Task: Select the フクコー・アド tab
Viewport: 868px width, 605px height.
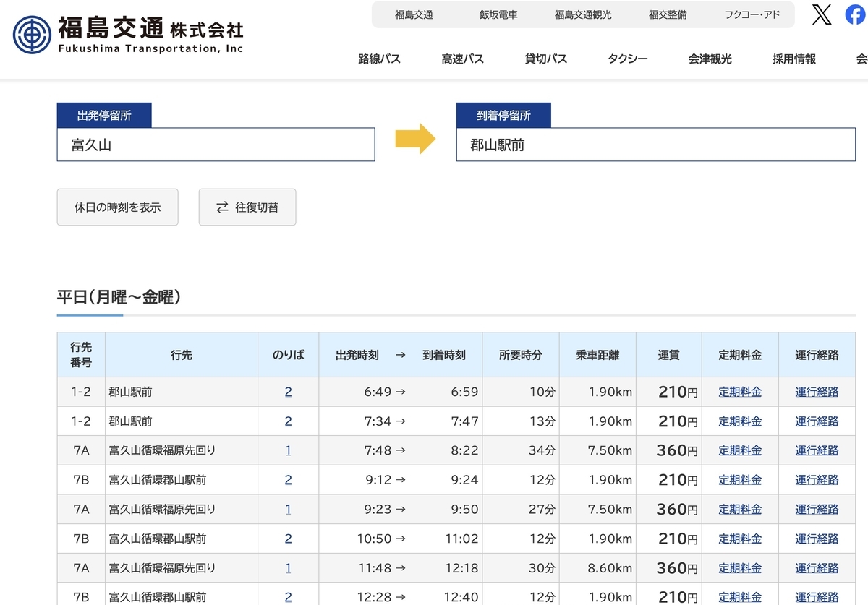Action: click(x=752, y=14)
